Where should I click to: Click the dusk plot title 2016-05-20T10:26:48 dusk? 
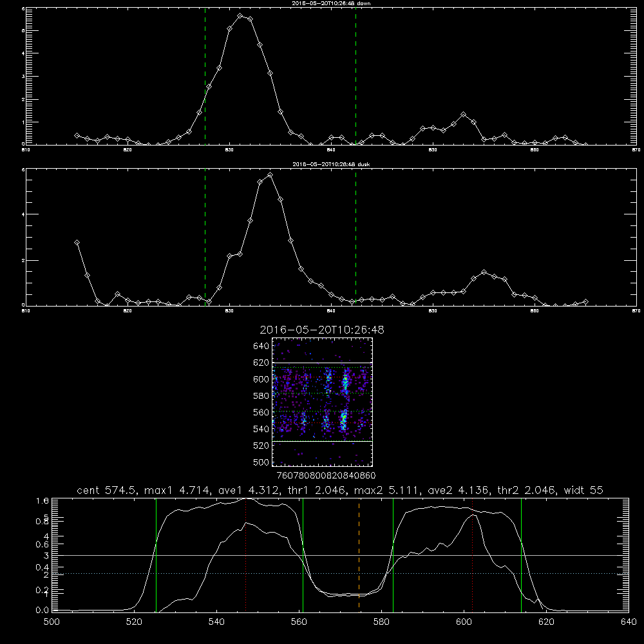pyautogui.click(x=331, y=164)
